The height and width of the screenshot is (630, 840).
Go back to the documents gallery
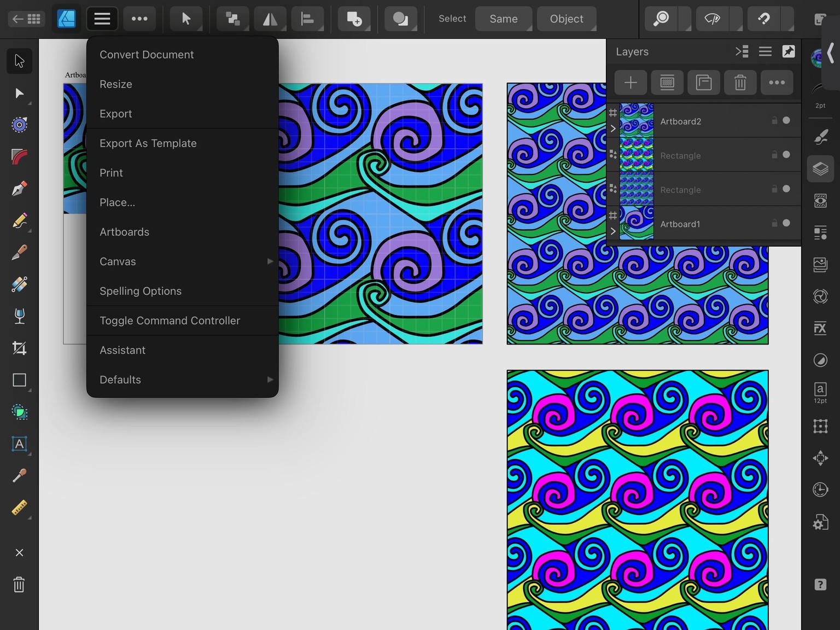[26, 19]
